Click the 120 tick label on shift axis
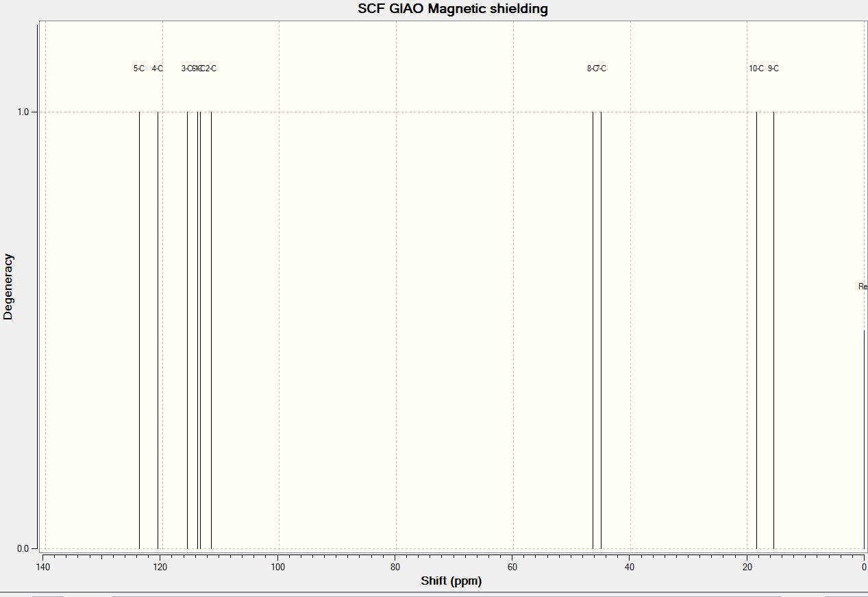This screenshot has height=597, width=868. point(160,567)
